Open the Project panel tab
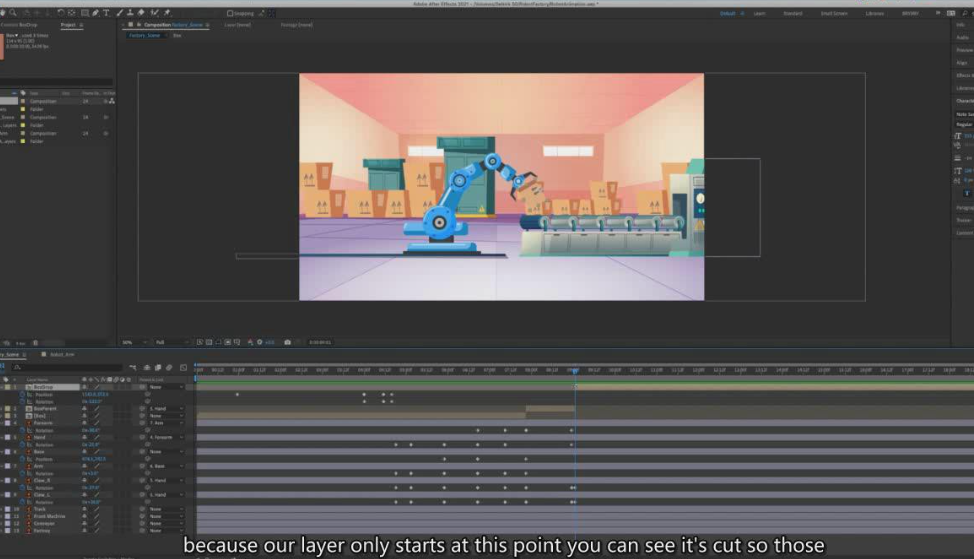 click(68, 24)
